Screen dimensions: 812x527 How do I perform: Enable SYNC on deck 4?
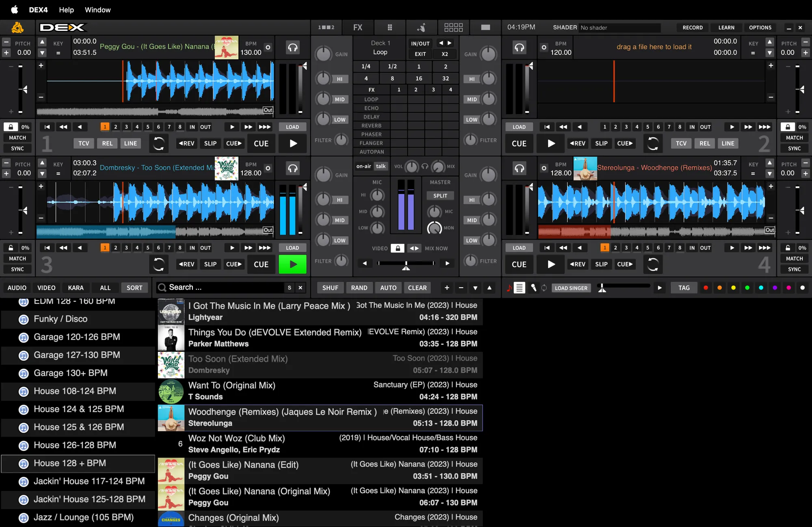pyautogui.click(x=794, y=269)
